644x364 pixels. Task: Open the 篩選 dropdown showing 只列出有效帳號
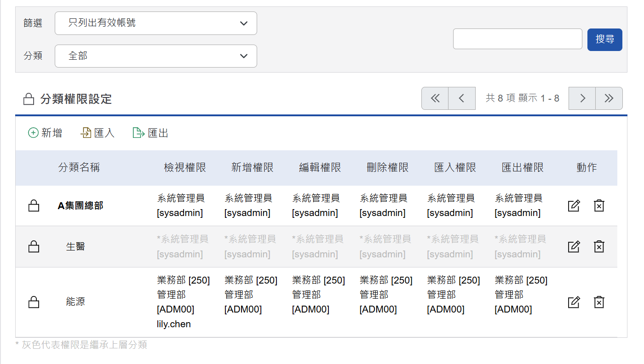click(155, 23)
